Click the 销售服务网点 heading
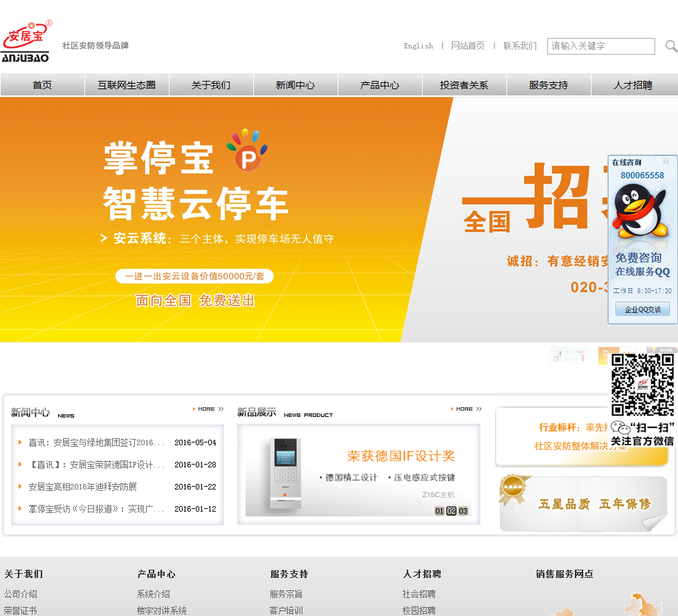 click(565, 574)
